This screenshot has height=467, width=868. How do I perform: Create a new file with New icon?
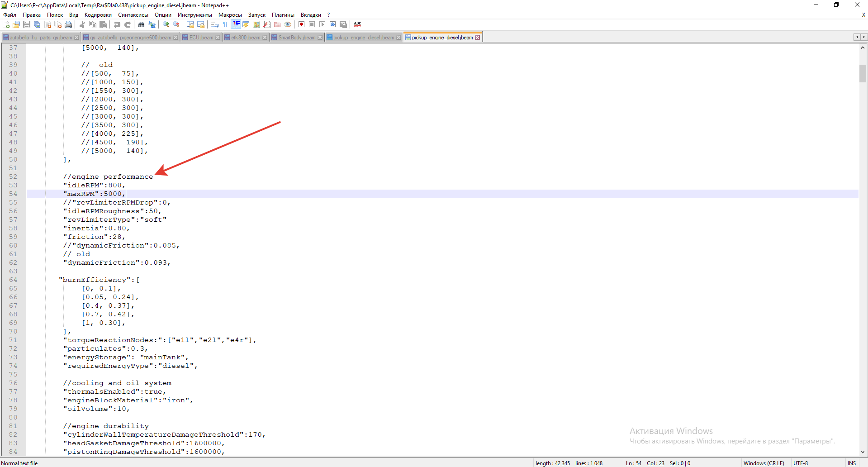pyautogui.click(x=6, y=24)
